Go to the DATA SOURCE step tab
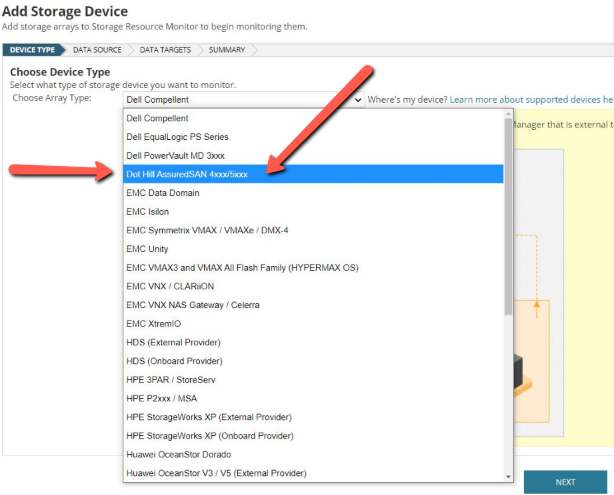The width and height of the screenshot is (614, 495). tap(97, 50)
